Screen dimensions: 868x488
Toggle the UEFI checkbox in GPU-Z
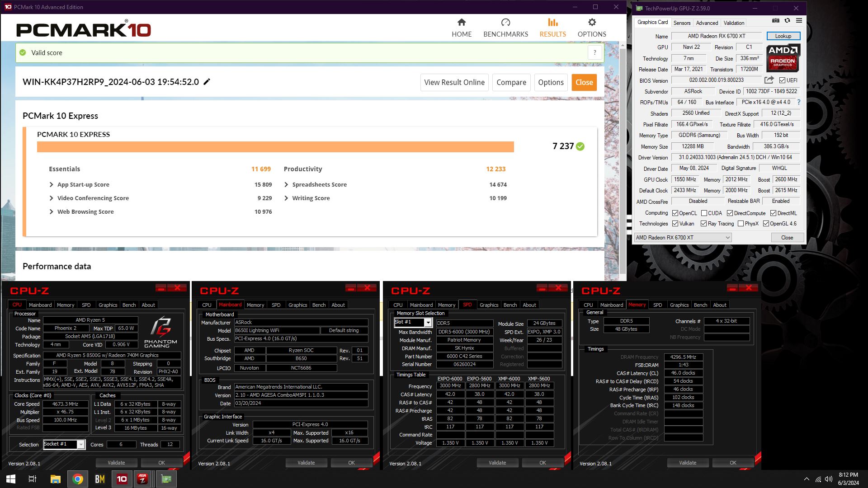(x=782, y=80)
